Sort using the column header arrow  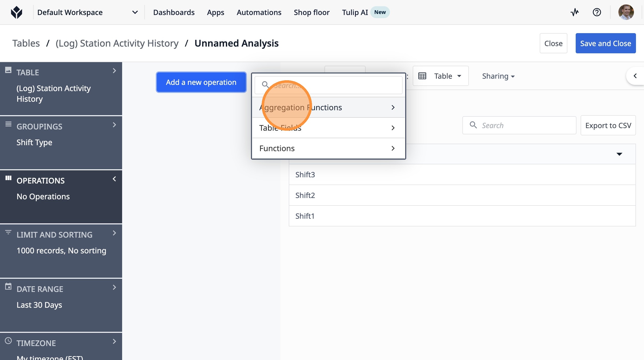619,154
